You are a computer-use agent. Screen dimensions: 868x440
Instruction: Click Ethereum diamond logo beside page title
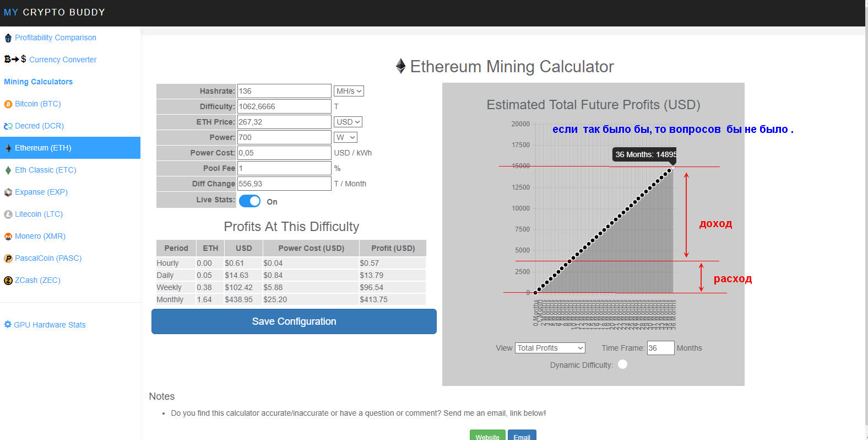click(x=401, y=66)
